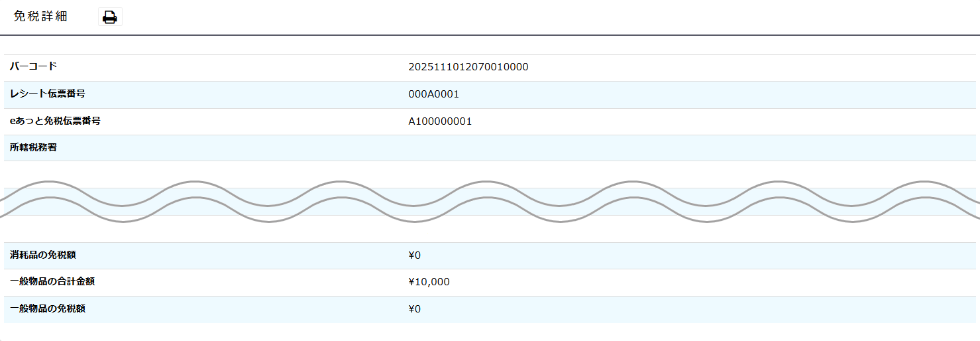Screen dimensions: 980x341
Task: Click the empty 所轄税務署 value cell
Action: coord(690,148)
